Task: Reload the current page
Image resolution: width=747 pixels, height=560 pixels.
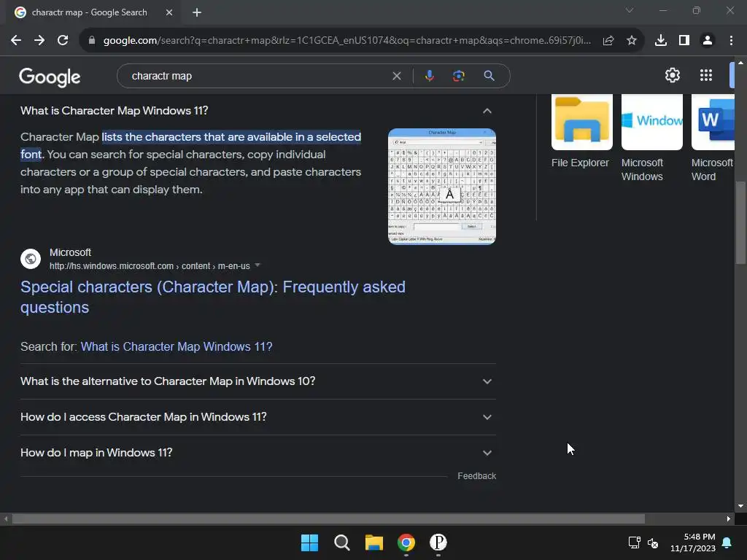Action: 63,41
